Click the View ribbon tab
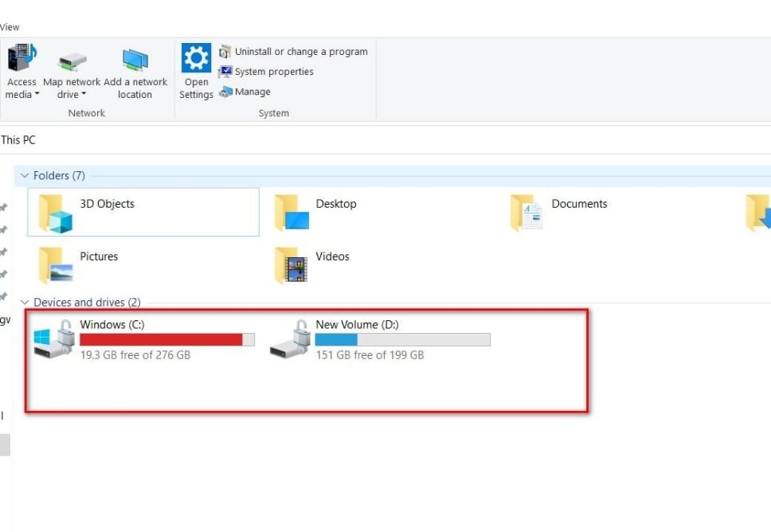This screenshot has height=532, width=771. click(x=10, y=27)
